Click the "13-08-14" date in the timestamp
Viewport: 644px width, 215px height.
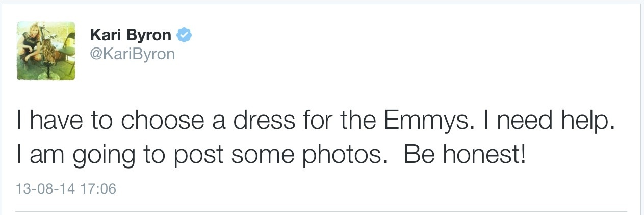[x=46, y=189]
